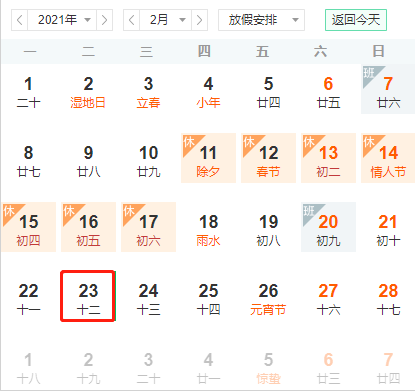
Task: Select February 7 workday marked 班
Action: pyautogui.click(x=388, y=89)
